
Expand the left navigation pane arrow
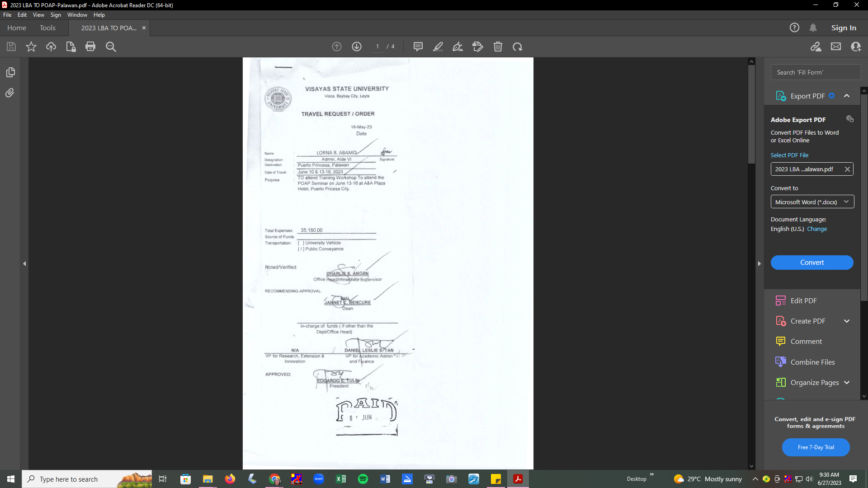(24, 263)
